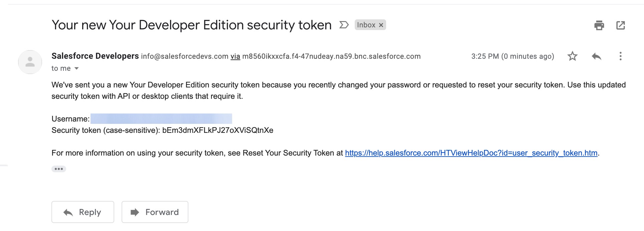Click the sender avatar icon
This screenshot has height=231, width=644.
(30, 62)
